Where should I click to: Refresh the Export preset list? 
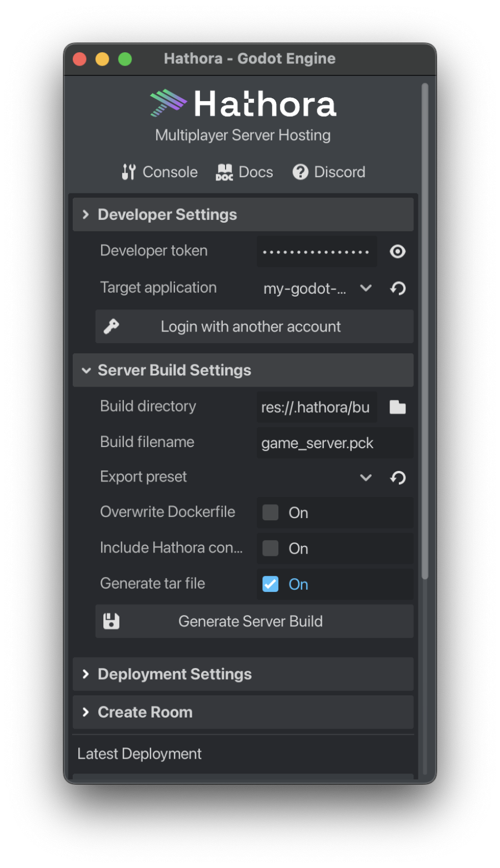tap(398, 478)
